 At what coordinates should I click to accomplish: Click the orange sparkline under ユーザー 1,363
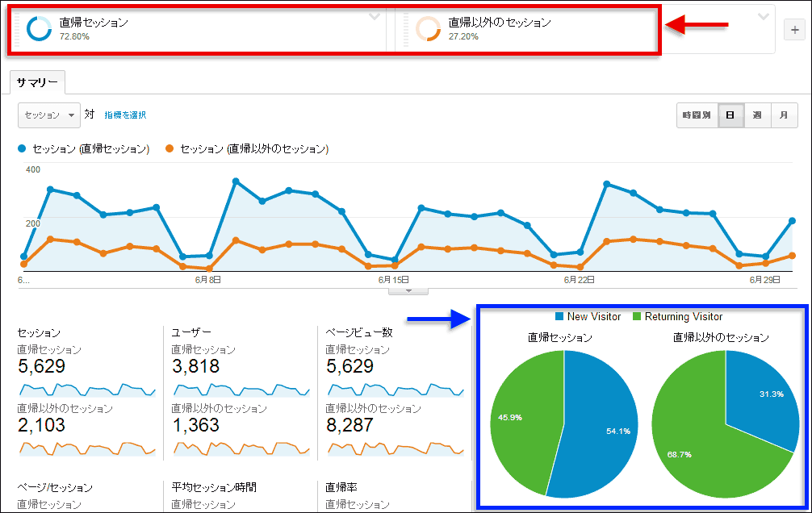pyautogui.click(x=241, y=447)
